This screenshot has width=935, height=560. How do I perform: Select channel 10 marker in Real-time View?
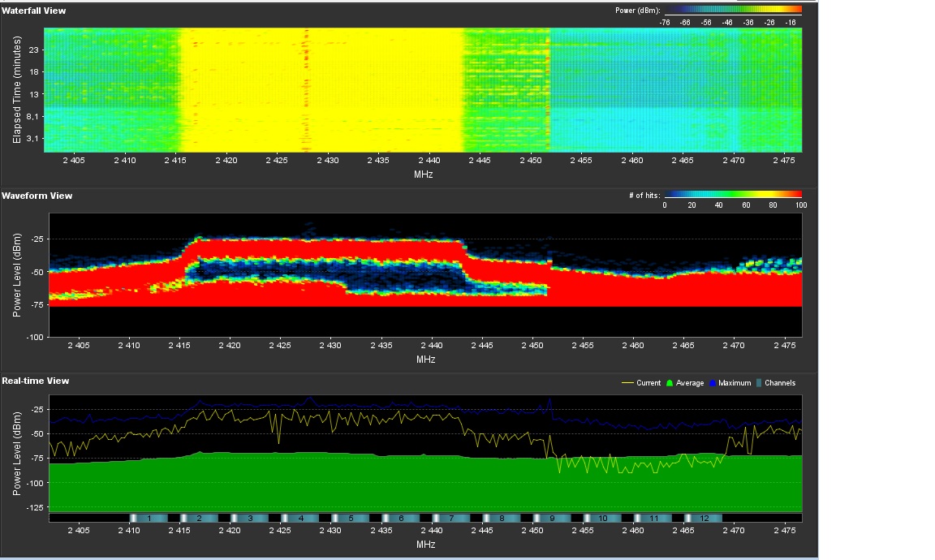[602, 519]
